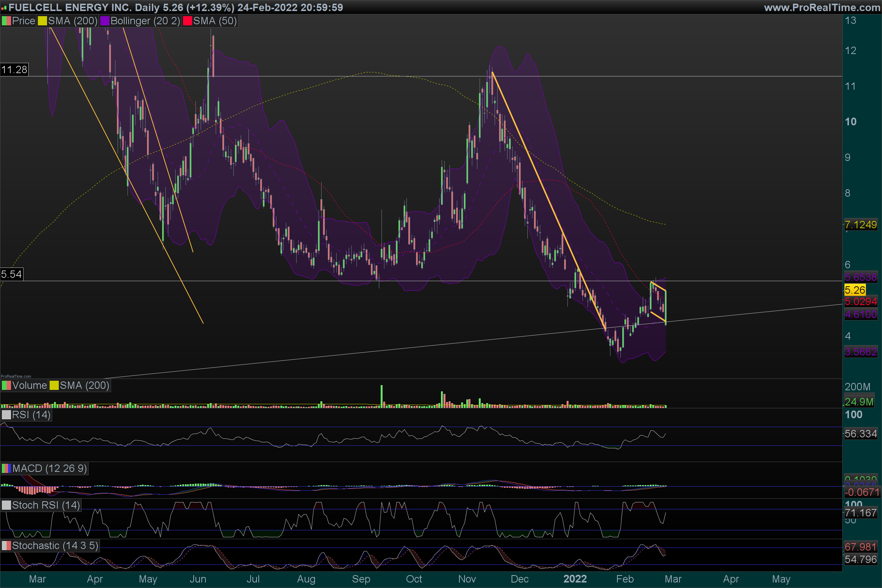Click the FUELCELL ENERGY INC. chart title
Viewport: 882px width, 588px height.
coord(70,7)
